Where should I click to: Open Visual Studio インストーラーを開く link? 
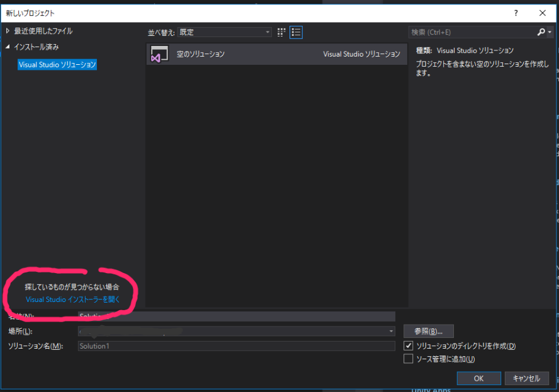73,300
